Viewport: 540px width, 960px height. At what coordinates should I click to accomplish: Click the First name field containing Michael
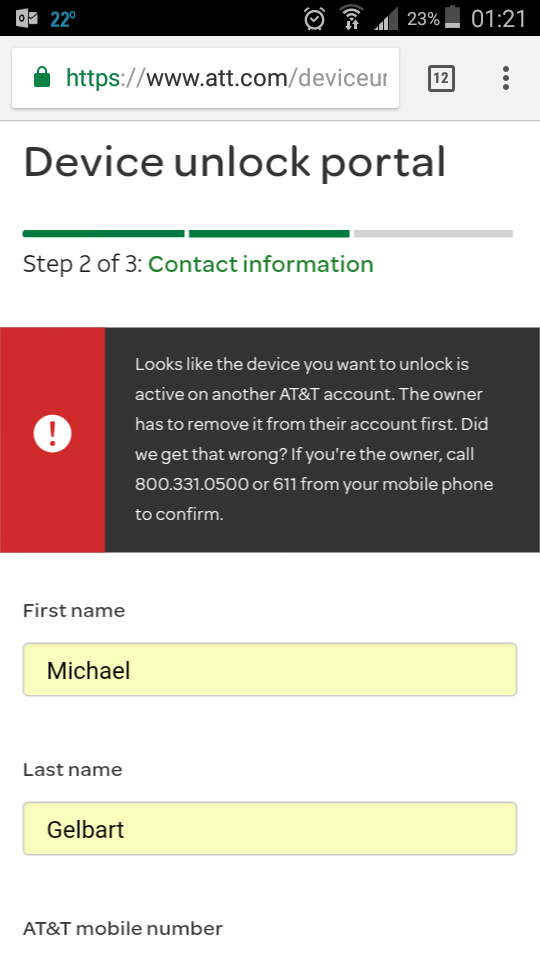(270, 669)
